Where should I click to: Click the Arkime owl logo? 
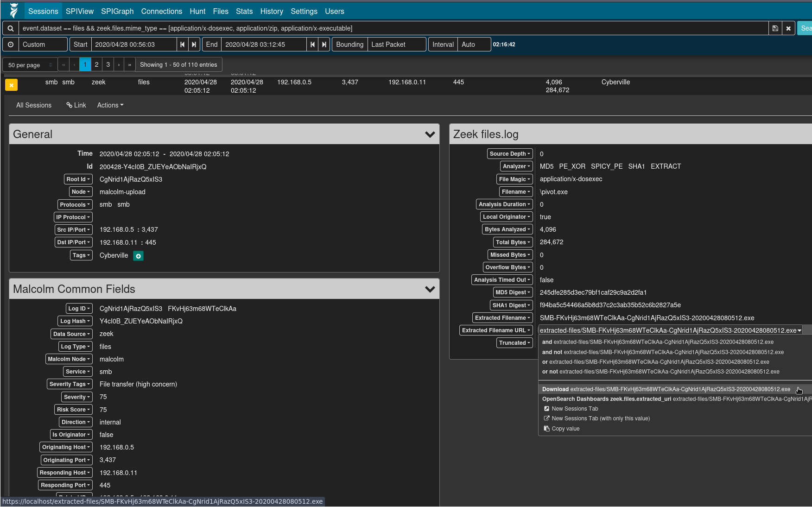(x=14, y=11)
